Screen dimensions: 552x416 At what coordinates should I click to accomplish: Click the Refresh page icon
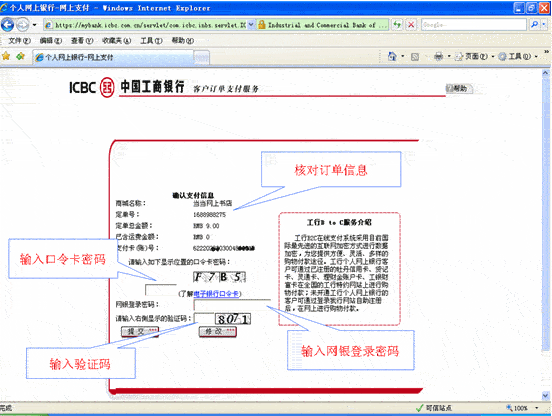[x=397, y=25]
